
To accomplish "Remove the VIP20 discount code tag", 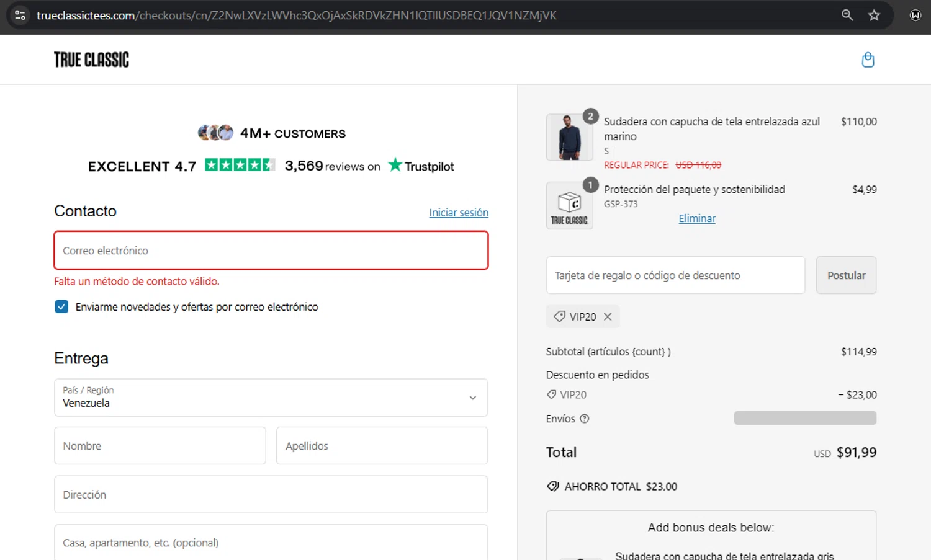I will 608,316.
